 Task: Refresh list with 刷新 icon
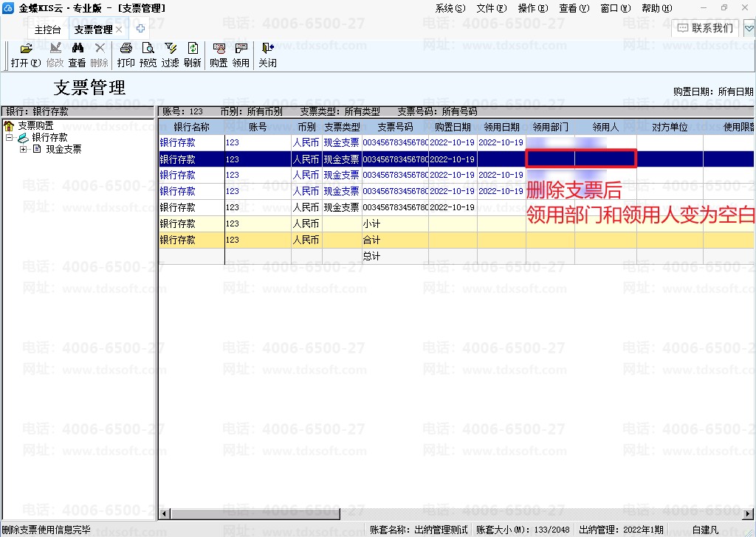tap(193, 48)
